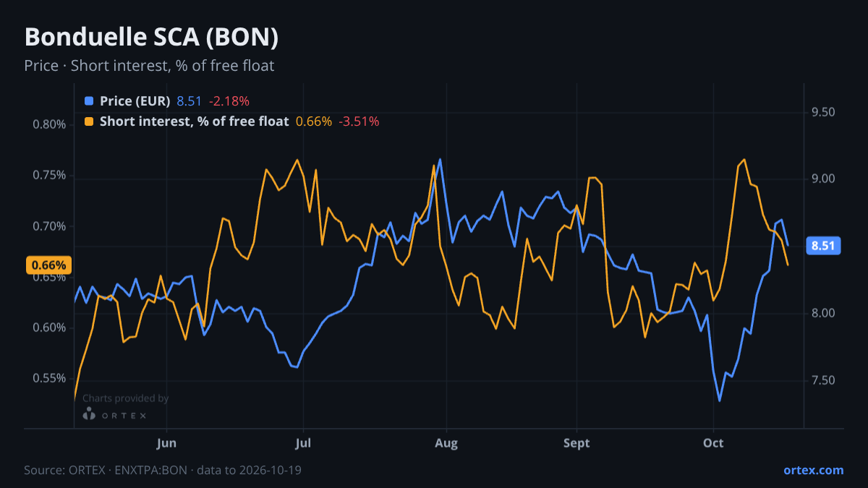Image resolution: width=868 pixels, height=488 pixels.
Task: Click the blue Price (EUR) legend swatch
Action: pyautogui.click(x=89, y=101)
